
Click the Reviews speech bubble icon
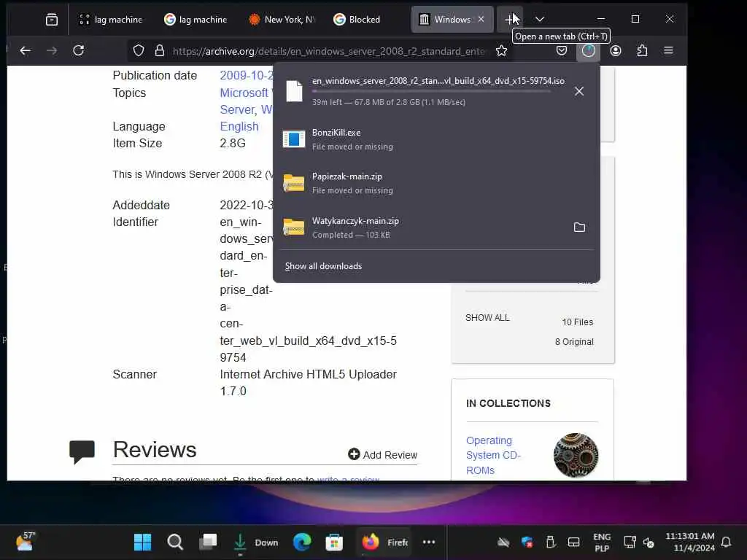(82, 451)
